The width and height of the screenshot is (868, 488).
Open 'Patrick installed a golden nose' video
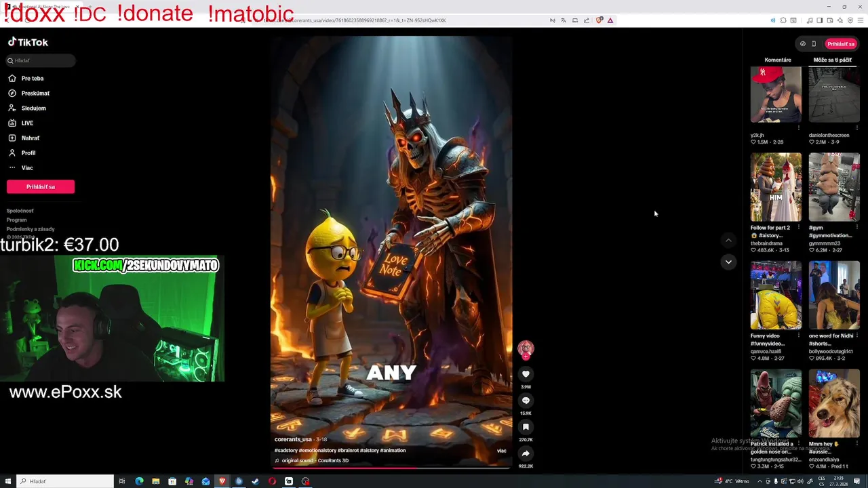776,404
